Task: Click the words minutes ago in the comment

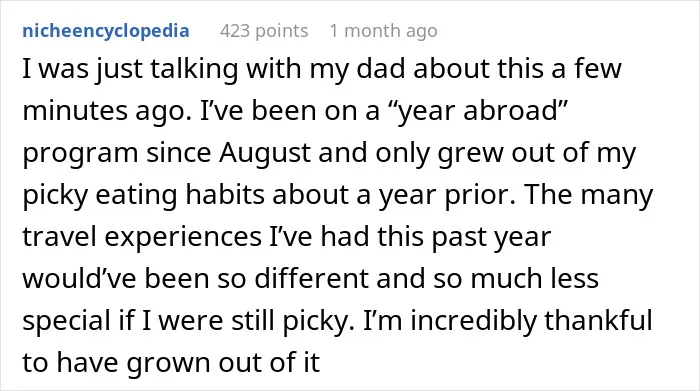Action: [104, 111]
